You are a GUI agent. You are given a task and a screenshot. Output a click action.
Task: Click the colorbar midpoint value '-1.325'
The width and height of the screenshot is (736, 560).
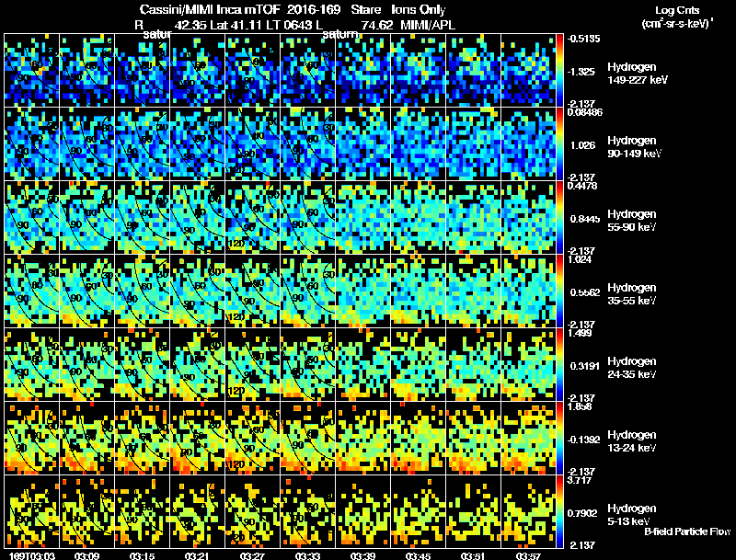(x=581, y=72)
